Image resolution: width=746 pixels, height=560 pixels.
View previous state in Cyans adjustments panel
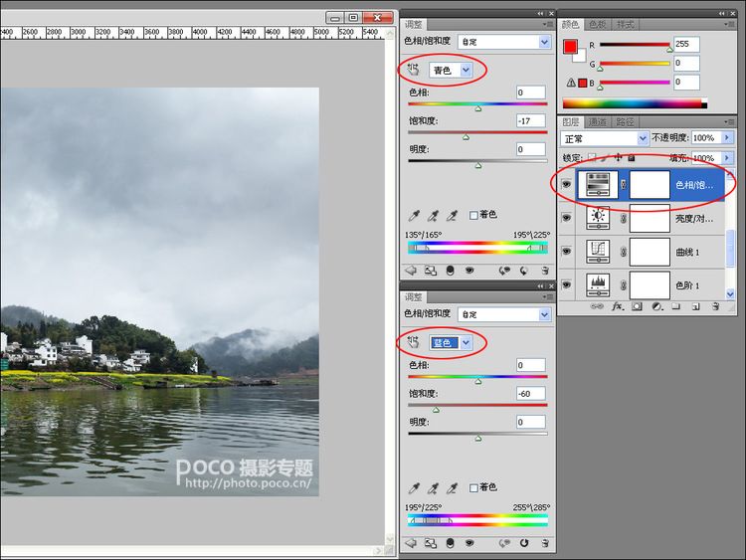(504, 271)
